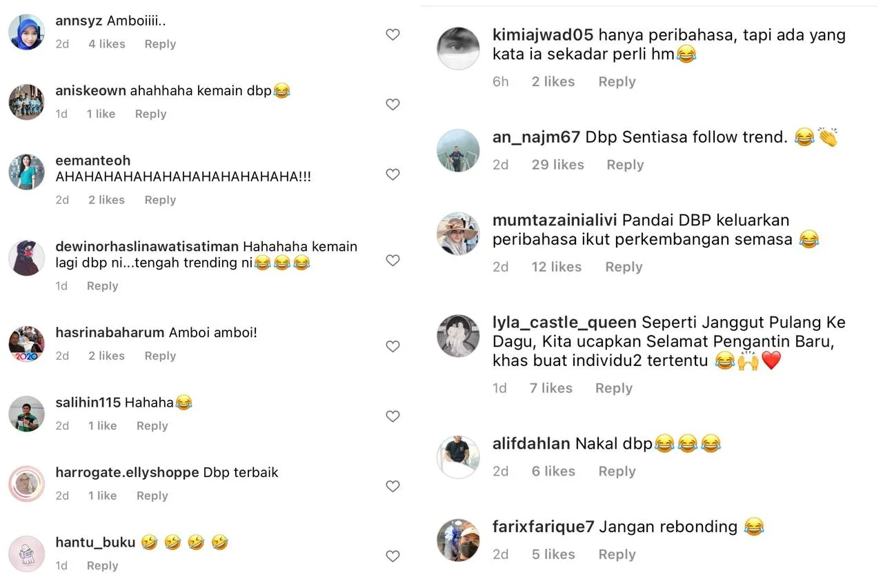The width and height of the screenshot is (883, 588).
Task: Reply to lyla_castle_queen's comment
Action: (614, 388)
